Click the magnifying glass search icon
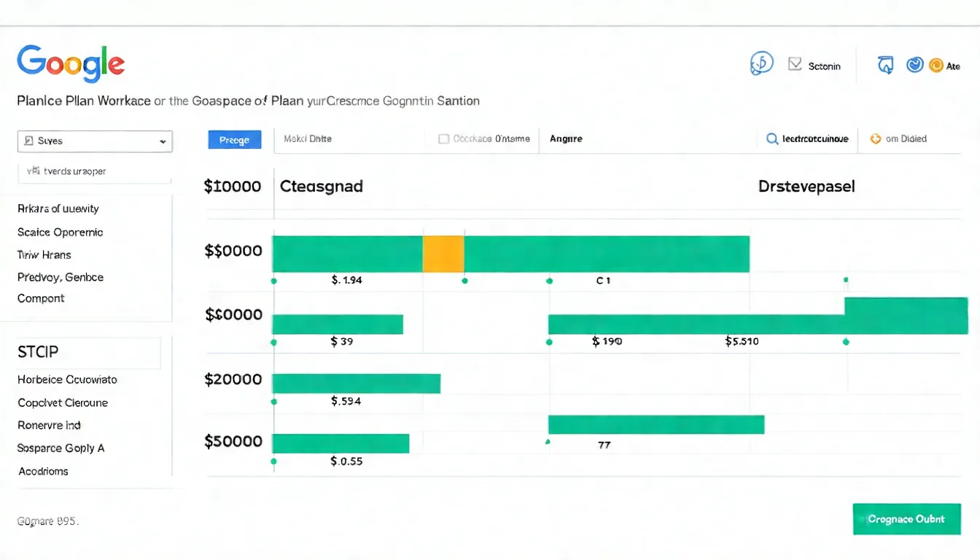Viewport: 980px width, 560px height. (772, 139)
